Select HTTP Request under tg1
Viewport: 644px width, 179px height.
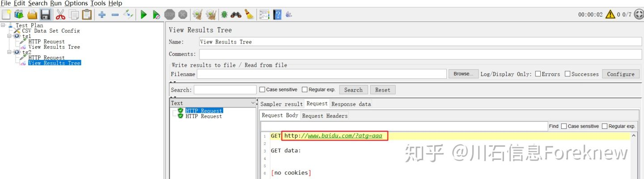pos(47,42)
